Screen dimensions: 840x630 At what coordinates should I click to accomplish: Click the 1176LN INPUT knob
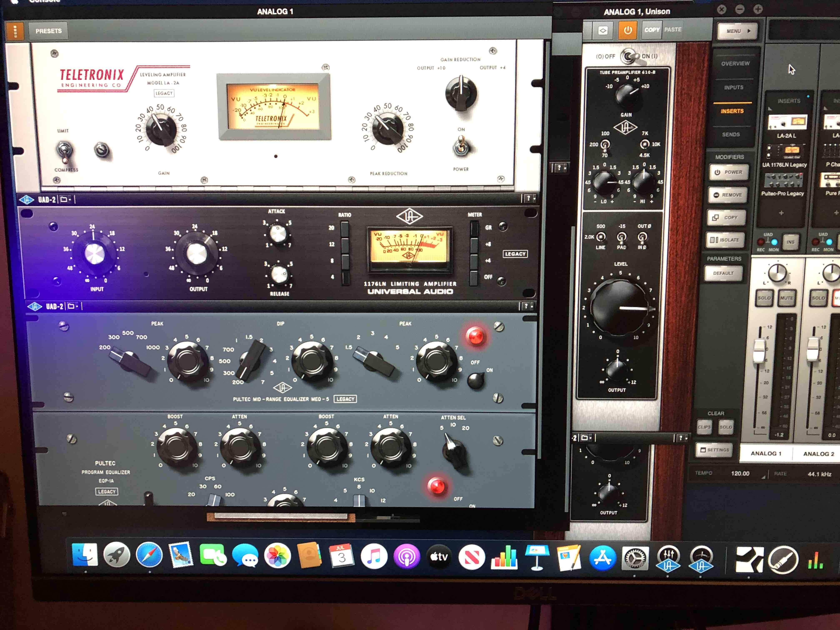point(94,253)
